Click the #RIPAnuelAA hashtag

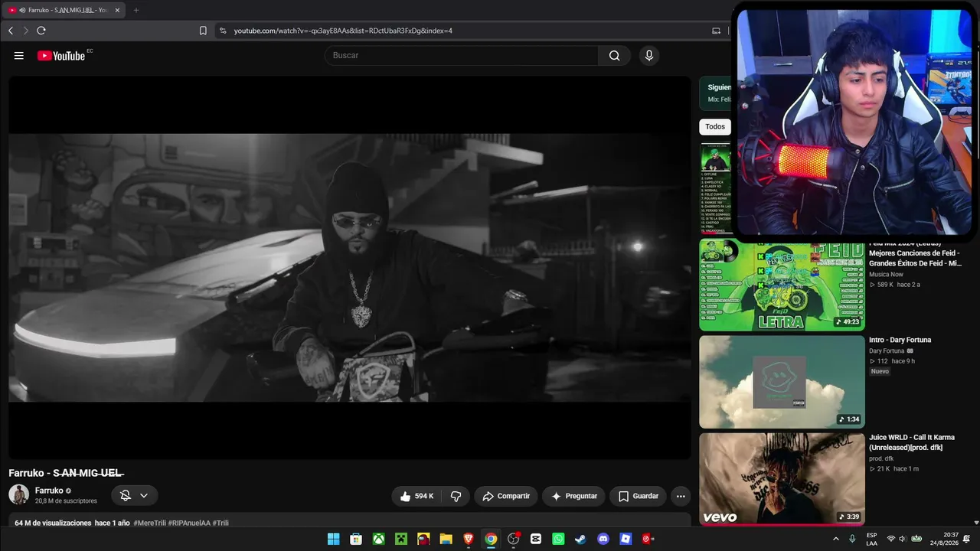pyautogui.click(x=189, y=523)
